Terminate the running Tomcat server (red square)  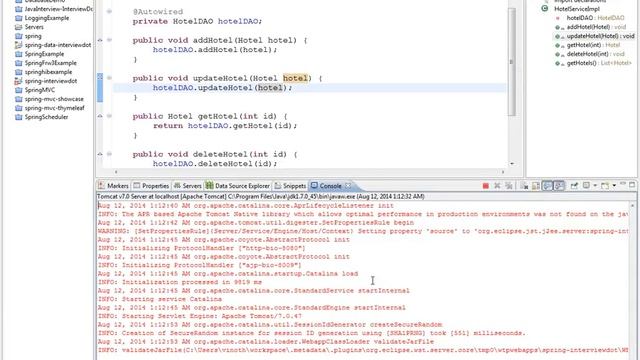485,186
